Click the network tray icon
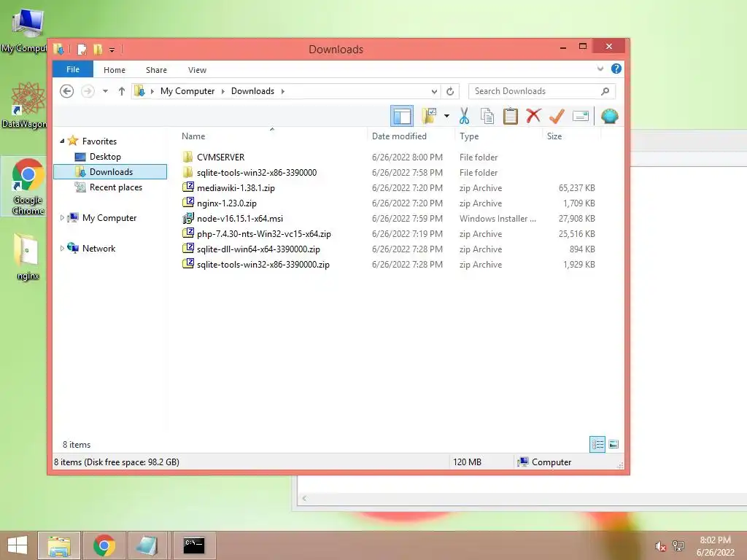Screen dimensions: 747x560 (x=678, y=546)
